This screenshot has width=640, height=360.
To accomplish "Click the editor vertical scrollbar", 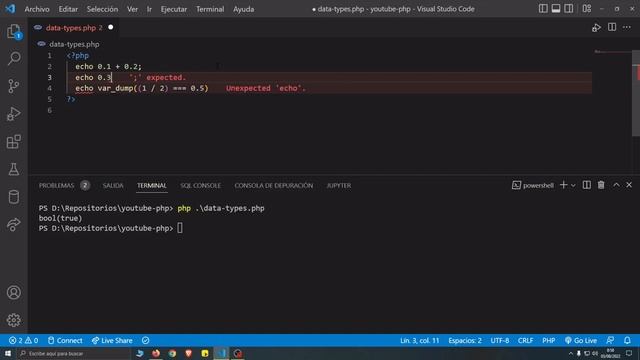I will coord(636,93).
